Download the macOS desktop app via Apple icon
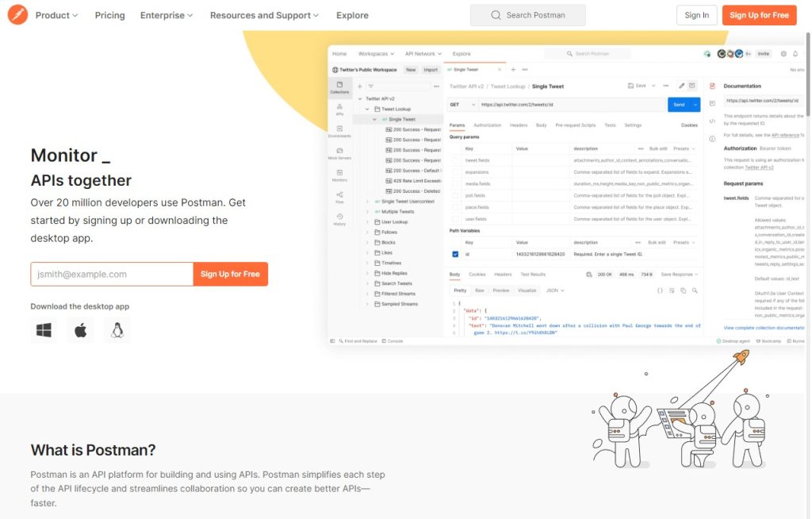812x519 pixels. pyautogui.click(x=80, y=330)
